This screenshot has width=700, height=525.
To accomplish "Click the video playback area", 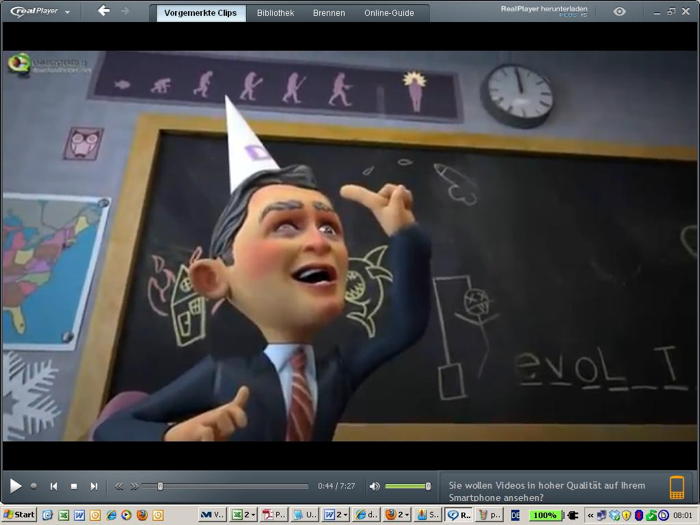I will [350, 246].
